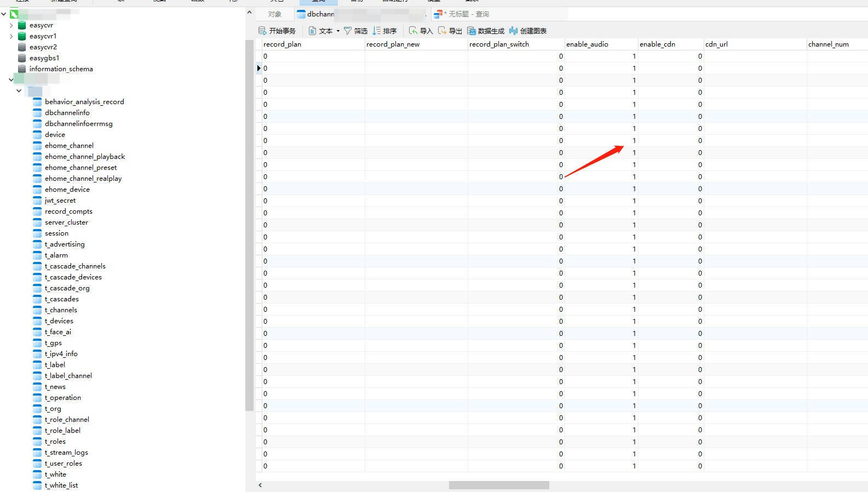
Task: Select t_ipv4_info table in tree
Action: pyautogui.click(x=61, y=354)
